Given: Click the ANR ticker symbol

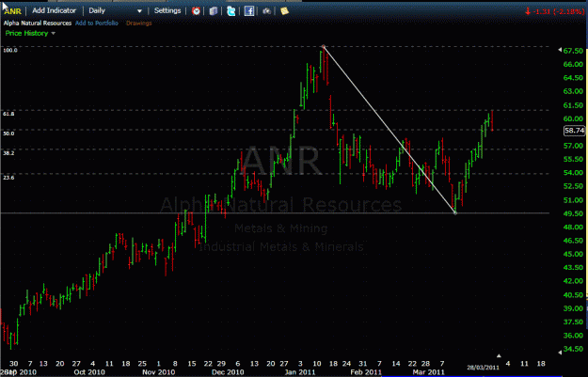Looking at the screenshot, I should point(12,11).
